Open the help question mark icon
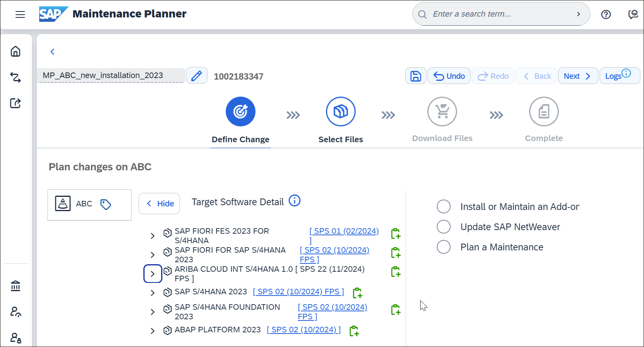This screenshot has width=644, height=347. (606, 15)
